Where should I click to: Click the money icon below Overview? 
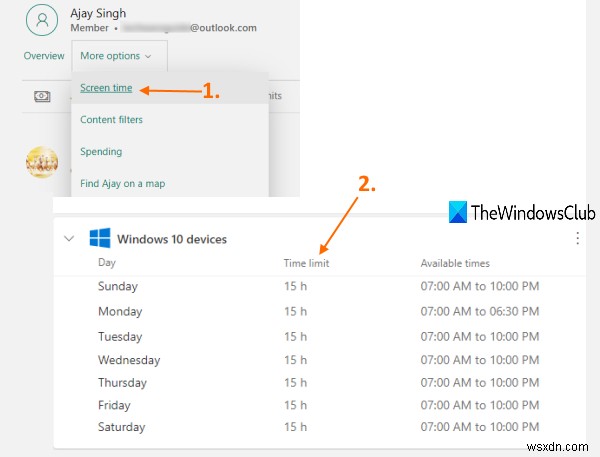[41, 96]
